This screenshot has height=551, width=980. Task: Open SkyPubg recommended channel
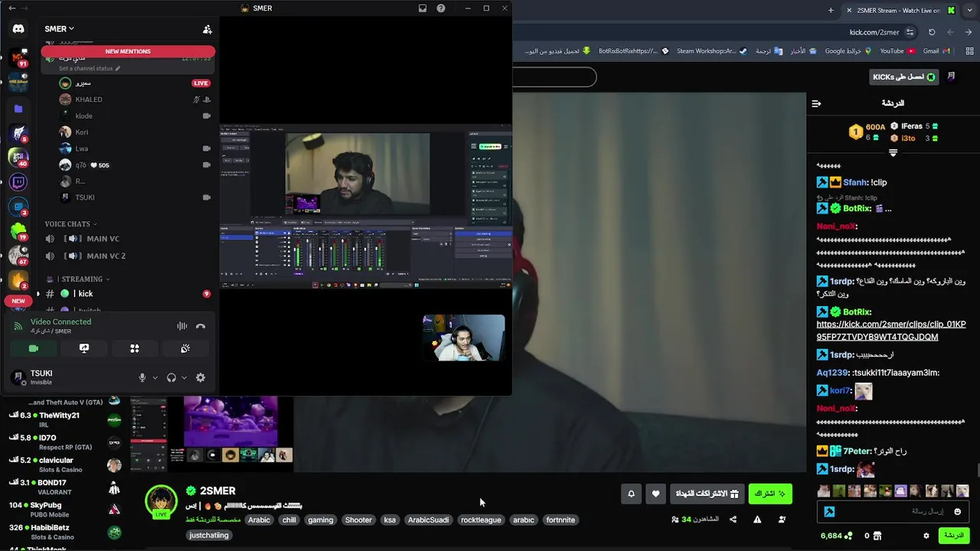64,509
